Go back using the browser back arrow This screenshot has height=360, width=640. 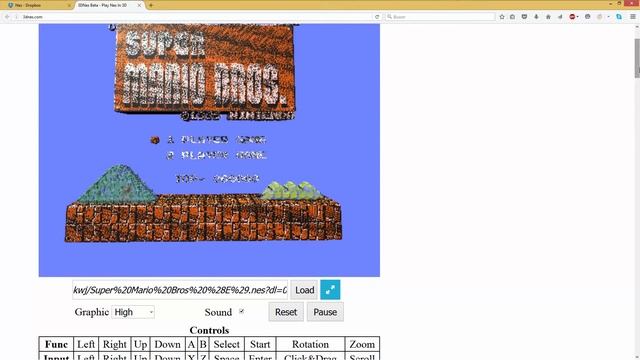[7, 17]
